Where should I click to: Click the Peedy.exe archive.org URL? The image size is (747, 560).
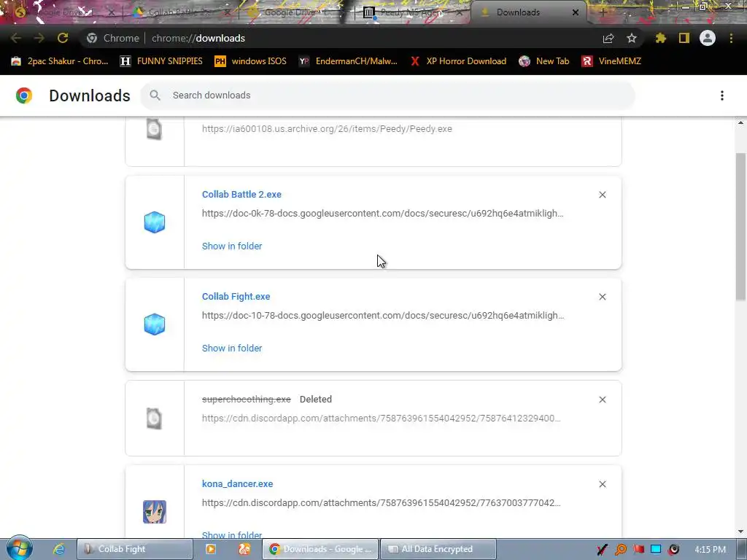tap(327, 128)
